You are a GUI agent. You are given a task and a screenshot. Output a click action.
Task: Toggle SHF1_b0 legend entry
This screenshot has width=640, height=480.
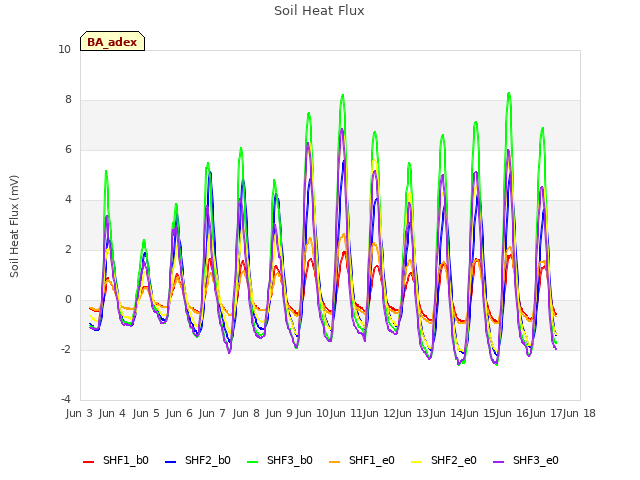(x=116, y=460)
